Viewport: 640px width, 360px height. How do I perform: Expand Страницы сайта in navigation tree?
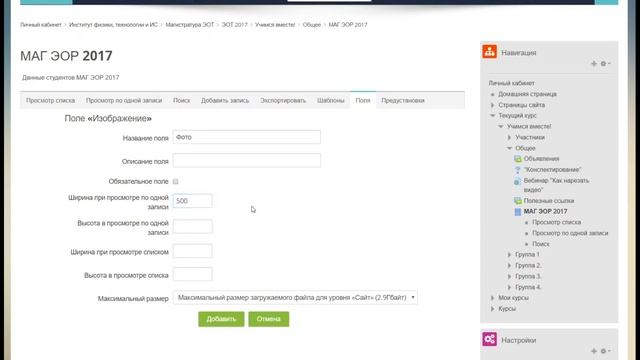coord(493,105)
